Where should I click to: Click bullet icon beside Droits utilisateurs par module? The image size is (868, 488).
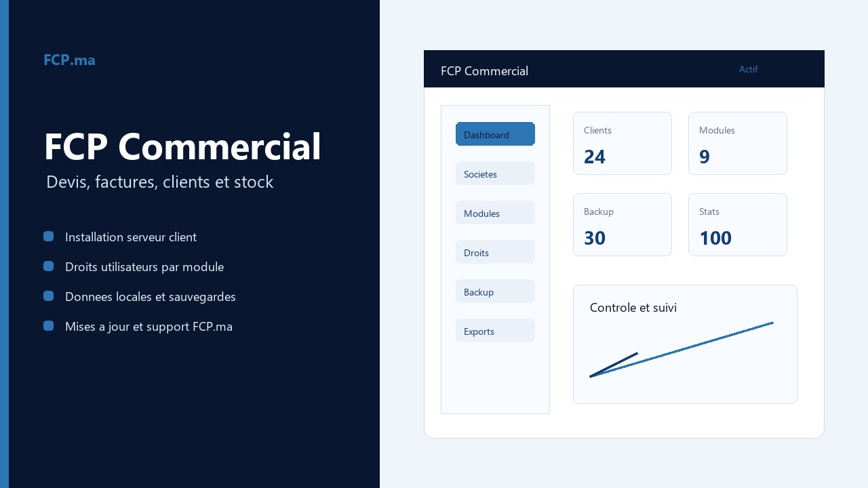tap(48, 266)
